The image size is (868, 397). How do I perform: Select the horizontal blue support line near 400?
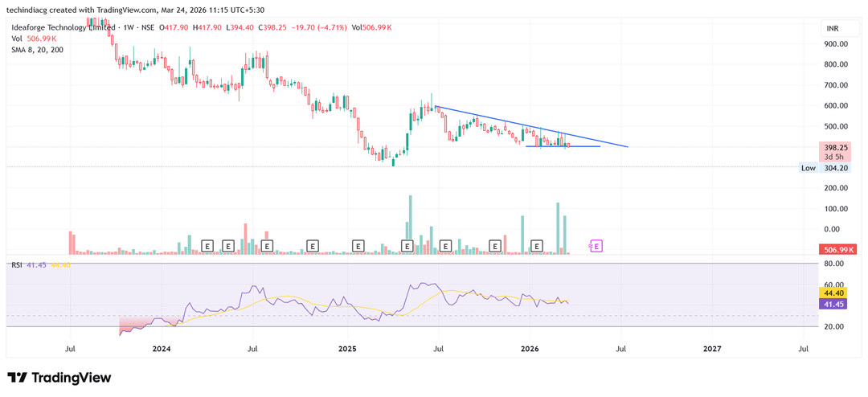click(563, 146)
